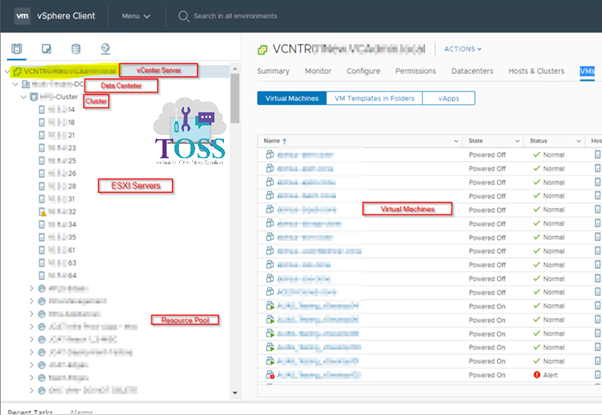Select ESXi host icon ending in 14
The width and height of the screenshot is (602, 415).
[x=42, y=109]
